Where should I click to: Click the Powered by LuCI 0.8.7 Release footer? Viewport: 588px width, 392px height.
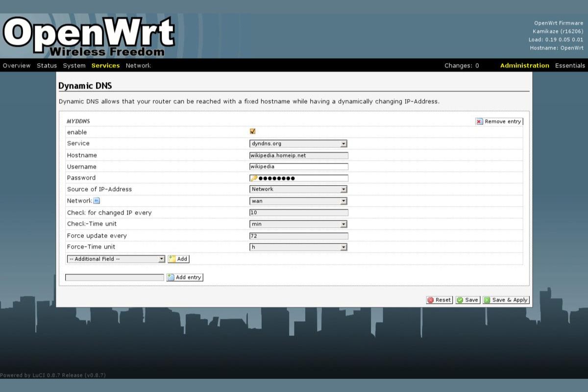point(53,375)
